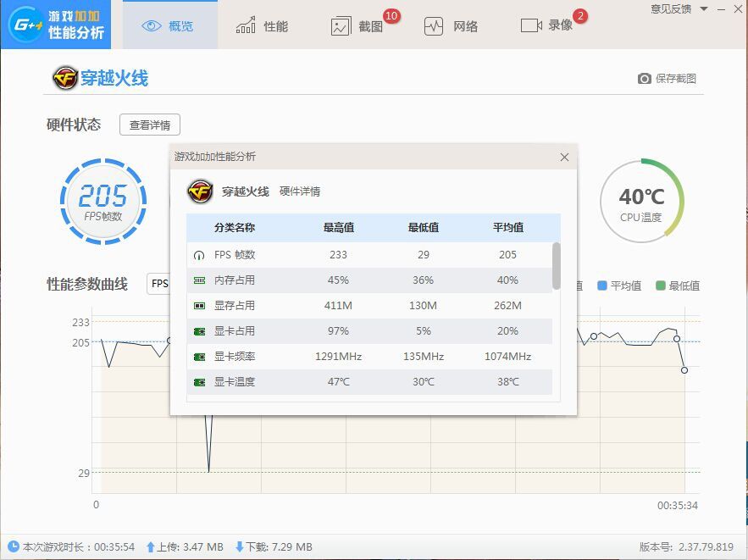Screen dimensions: 748x560
Task: Click the 1074MHz average value cell
Action: coord(507,357)
